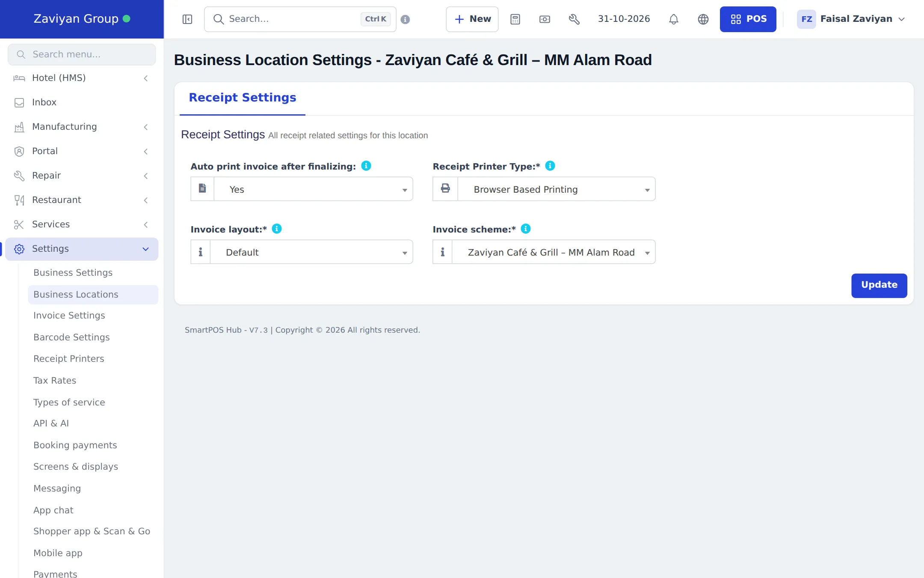Focus the Search menu field in the sidebar
Image resolution: width=924 pixels, height=578 pixels.
pyautogui.click(x=82, y=54)
